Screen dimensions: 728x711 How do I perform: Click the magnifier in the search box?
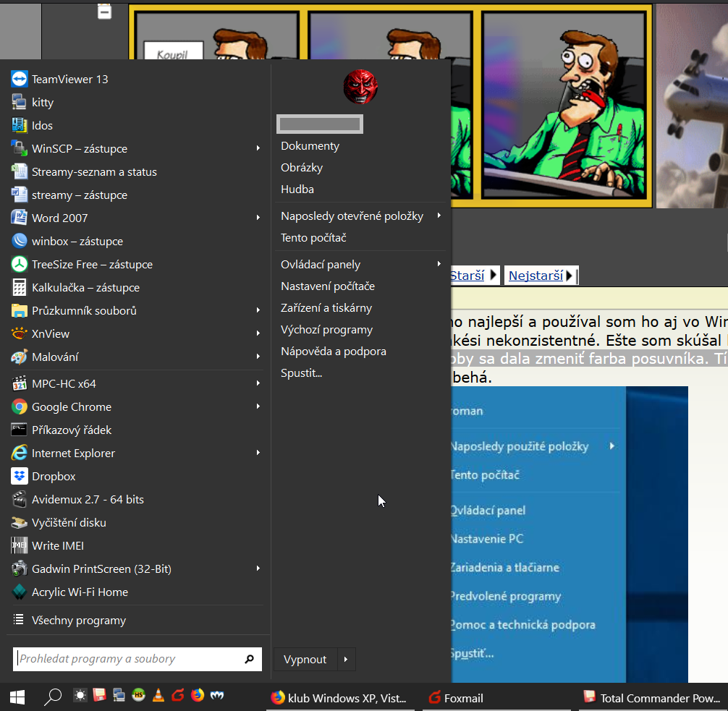(x=250, y=659)
